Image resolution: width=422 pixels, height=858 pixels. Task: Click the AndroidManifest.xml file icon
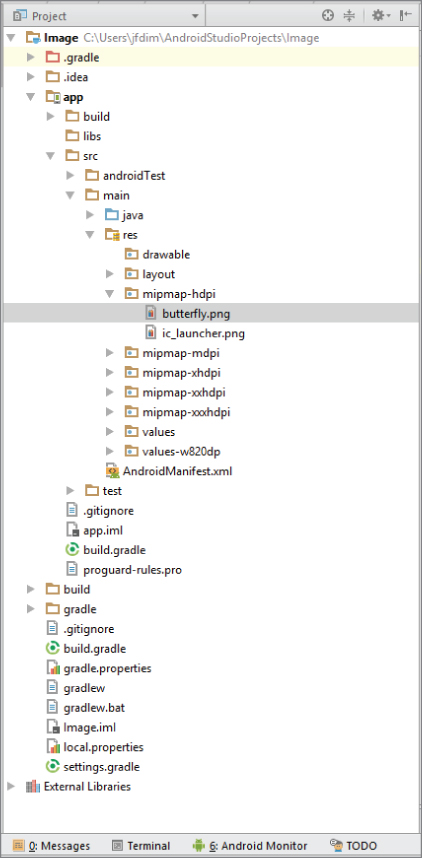click(112, 471)
